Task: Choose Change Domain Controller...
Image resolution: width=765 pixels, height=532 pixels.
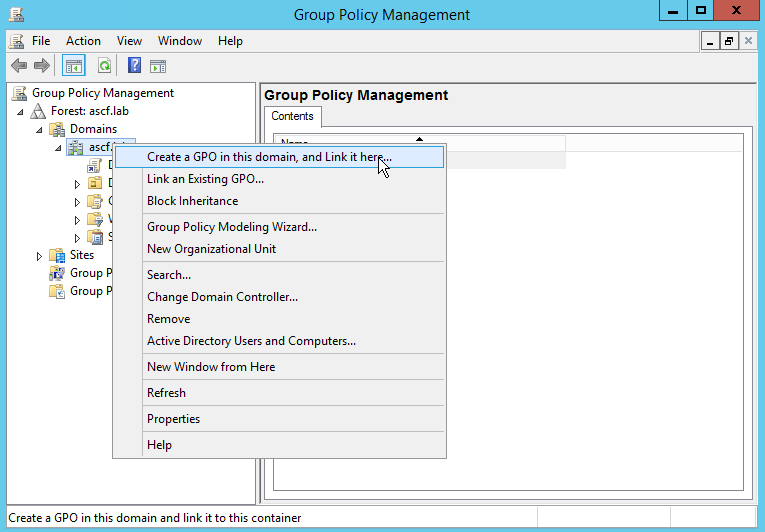Action: 280,297
